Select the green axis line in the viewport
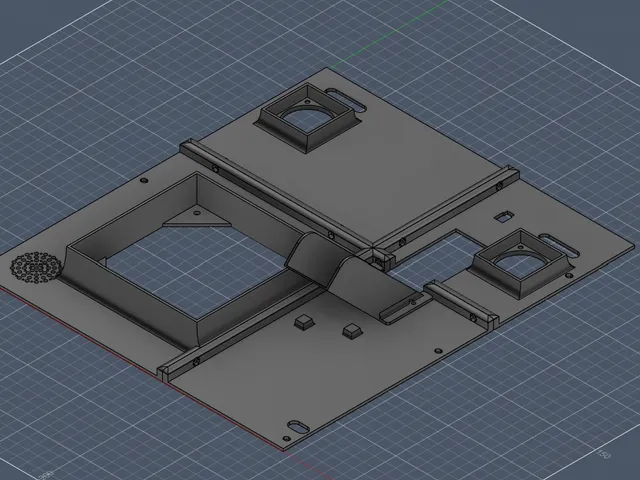The width and height of the screenshot is (640, 480). click(x=390, y=34)
